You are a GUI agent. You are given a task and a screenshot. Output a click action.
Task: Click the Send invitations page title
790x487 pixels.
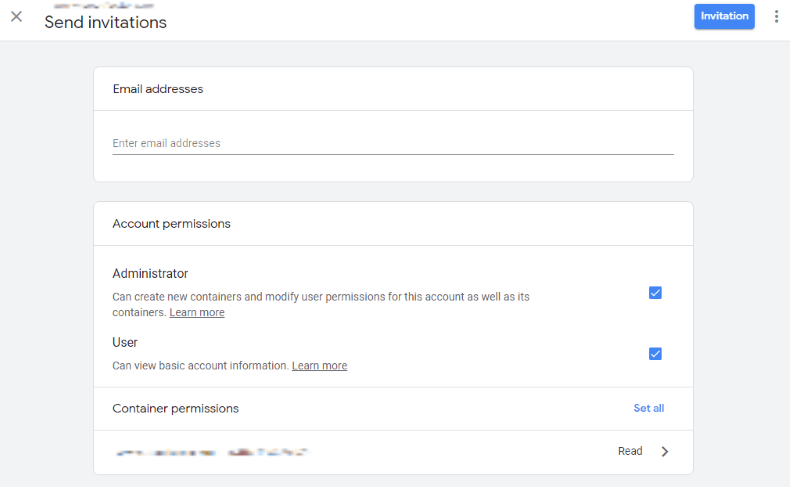pos(105,22)
